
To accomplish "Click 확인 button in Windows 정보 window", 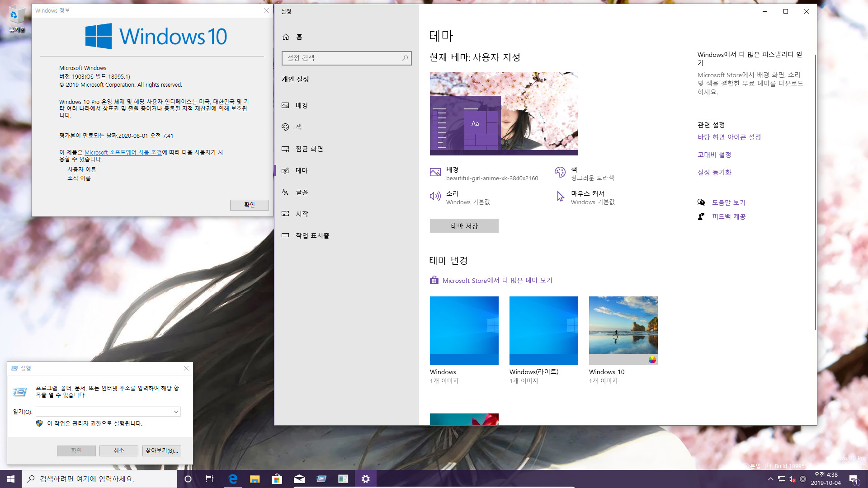I will click(249, 205).
